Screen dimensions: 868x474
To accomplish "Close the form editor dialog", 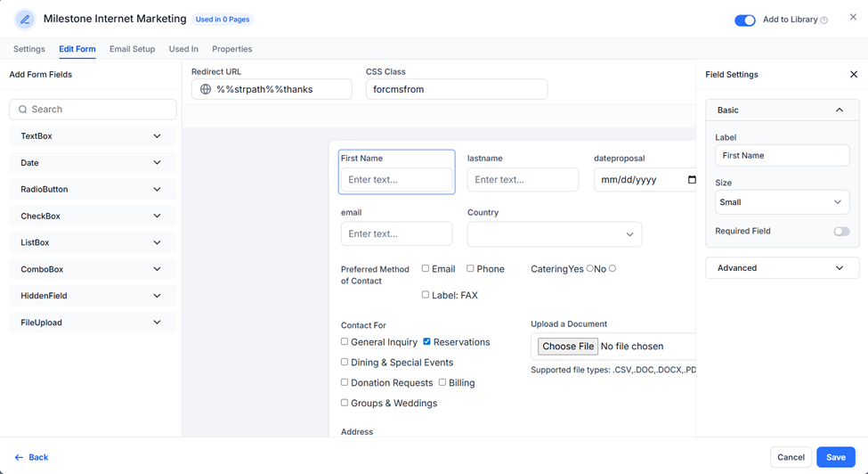I will pos(853,17).
